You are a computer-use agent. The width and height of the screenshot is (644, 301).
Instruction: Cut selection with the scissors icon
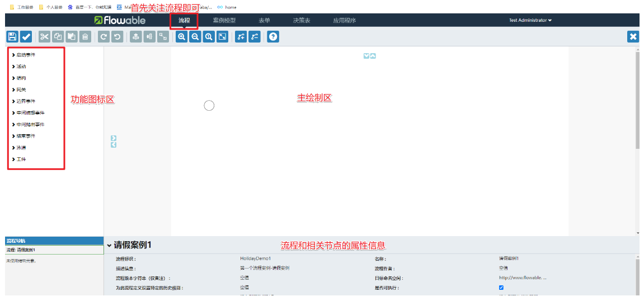click(x=44, y=36)
